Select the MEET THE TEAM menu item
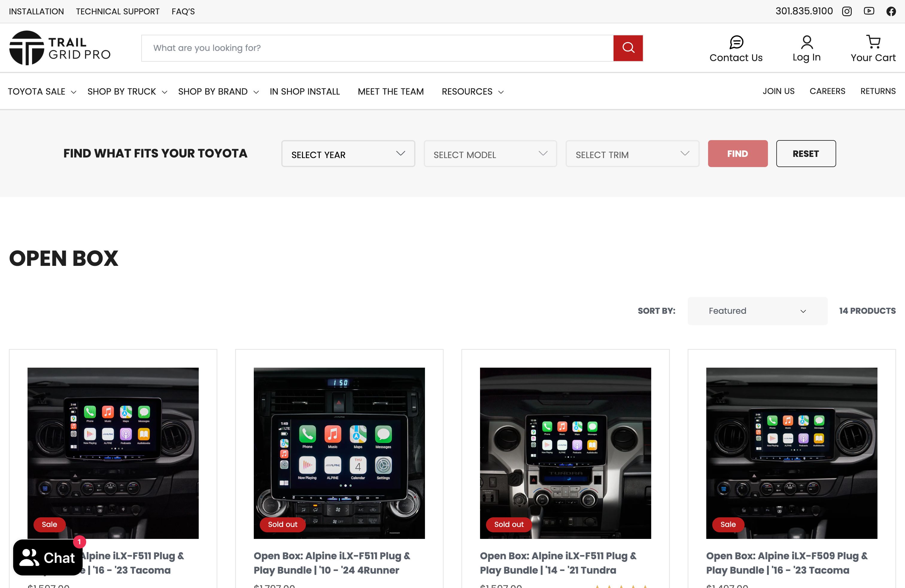Screen dimensions: 905x588 click(391, 92)
